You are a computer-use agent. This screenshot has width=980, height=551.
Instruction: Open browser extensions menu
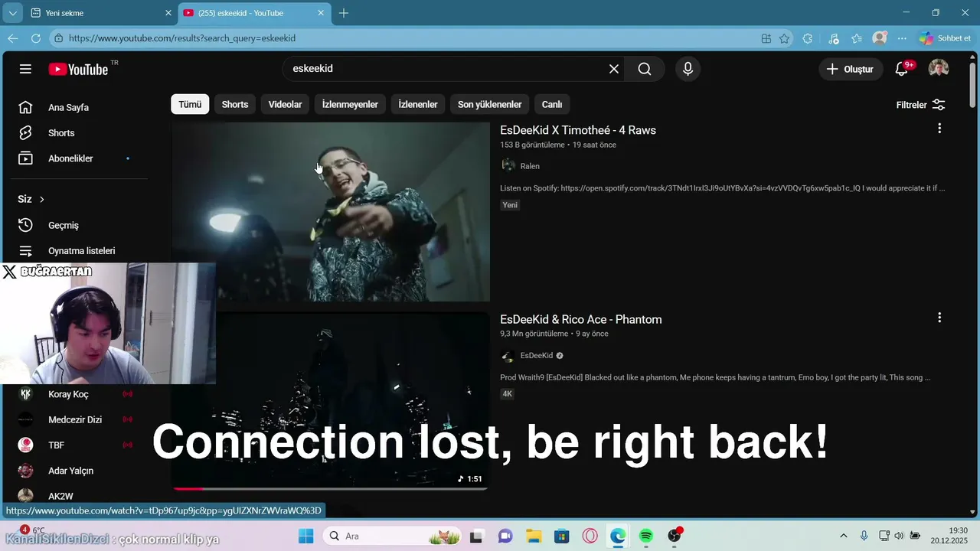click(808, 38)
